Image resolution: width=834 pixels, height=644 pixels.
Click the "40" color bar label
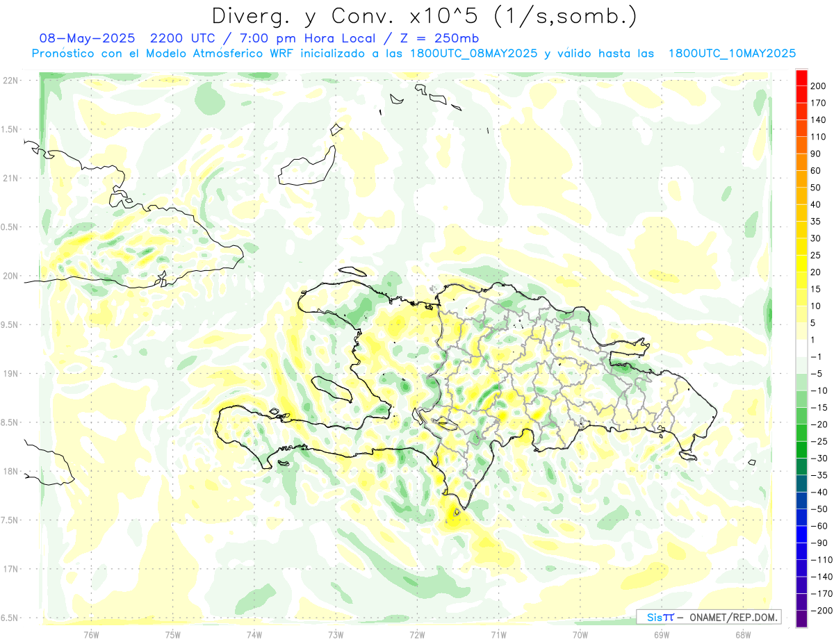[816, 204]
